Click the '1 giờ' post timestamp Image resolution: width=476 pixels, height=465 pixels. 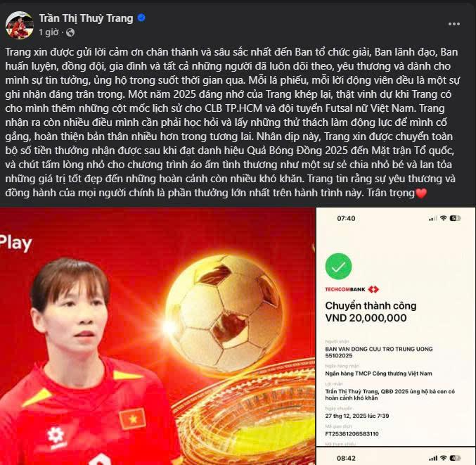49,32
